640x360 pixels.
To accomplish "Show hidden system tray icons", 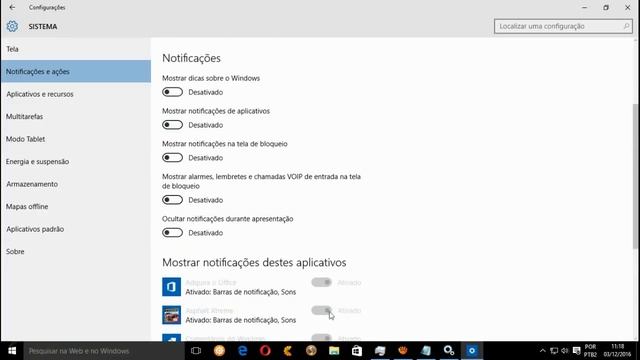I will tap(542, 351).
